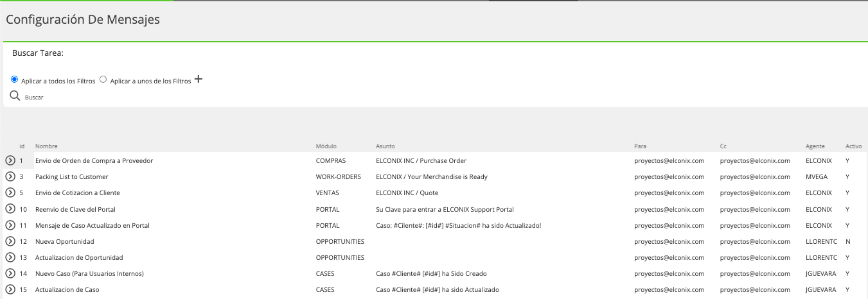The width and height of the screenshot is (868, 299).
Task: Expand row 11 Mensaje de Caso Actualizado
Action: (10, 225)
